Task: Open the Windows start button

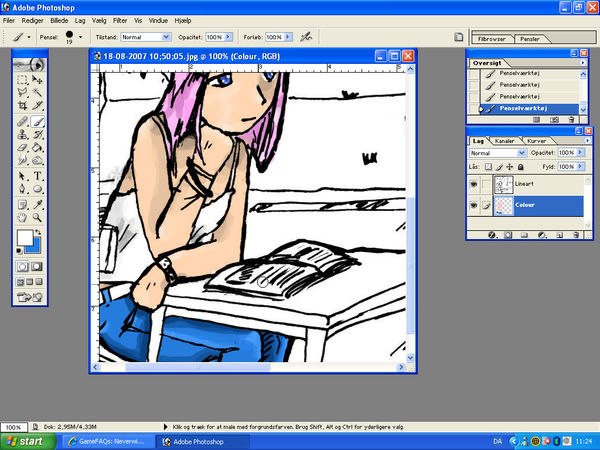Action: pyautogui.click(x=28, y=442)
